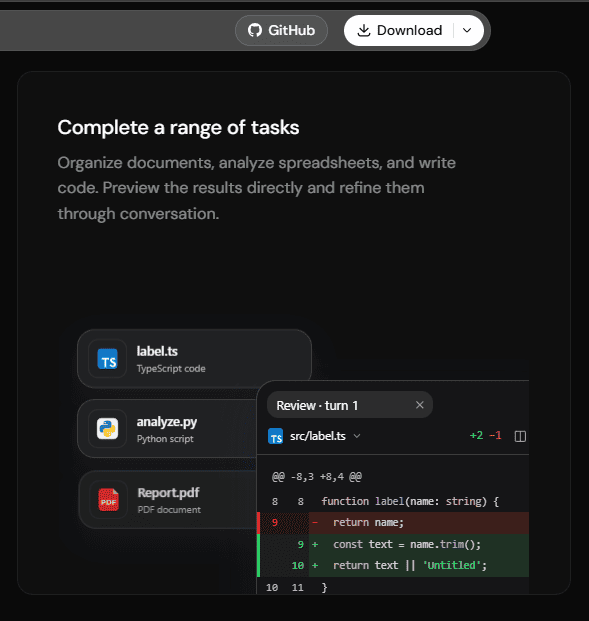The image size is (589, 621).
Task: Click the src/label.ts file path
Action: [318, 436]
